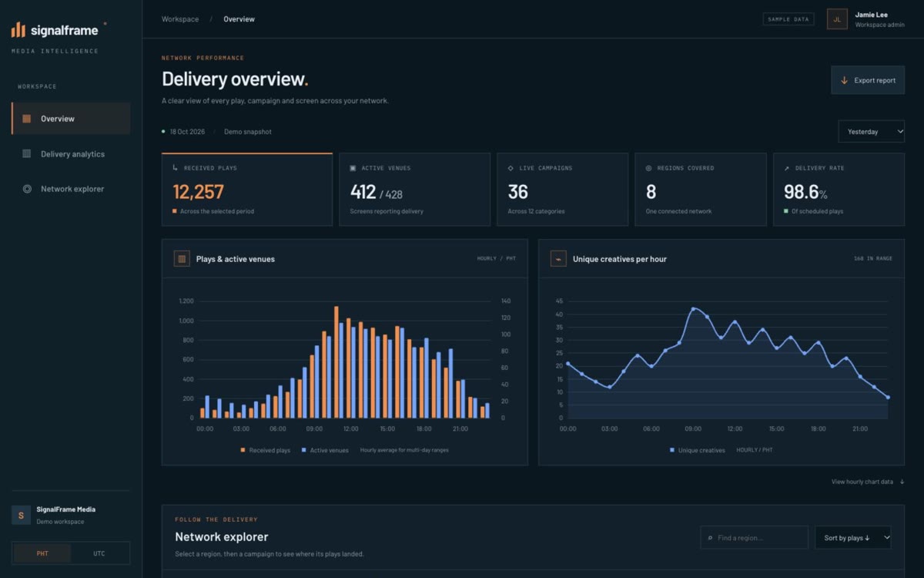
Task: Click the Workspace breadcrumb
Action: click(x=180, y=19)
